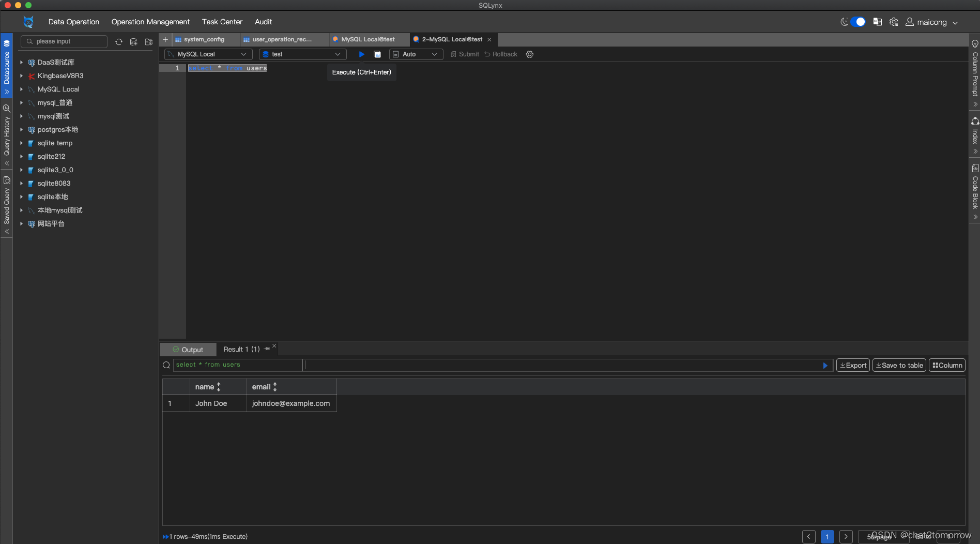Image resolution: width=980 pixels, height=544 pixels.
Task: Open the database dropdown showing test
Action: (x=302, y=54)
